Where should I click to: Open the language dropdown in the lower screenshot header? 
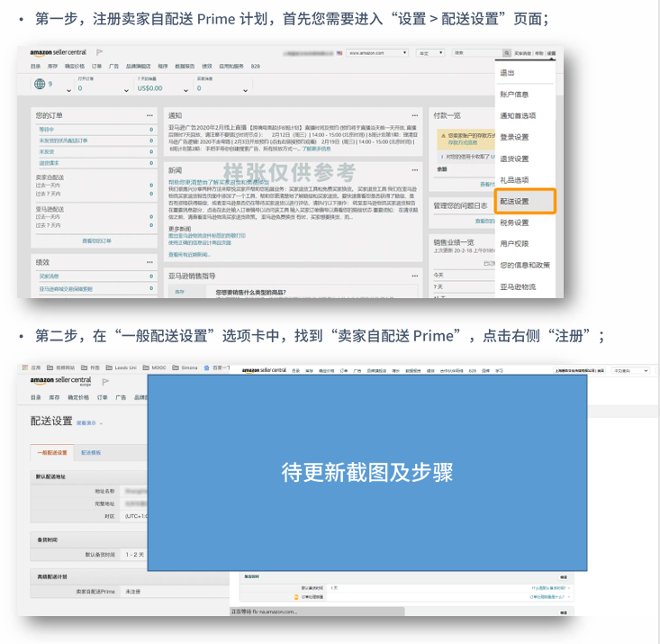pyautogui.click(x=630, y=371)
